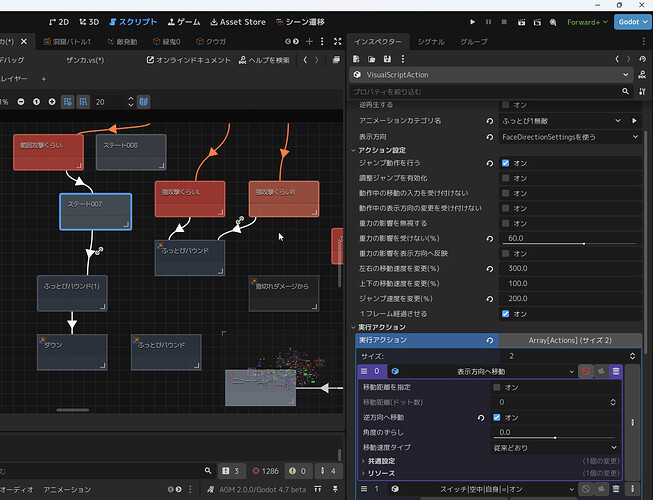Screen dimensions: 653x500
Task: Click the create new resource icon in Inspector
Action: [356, 59]
